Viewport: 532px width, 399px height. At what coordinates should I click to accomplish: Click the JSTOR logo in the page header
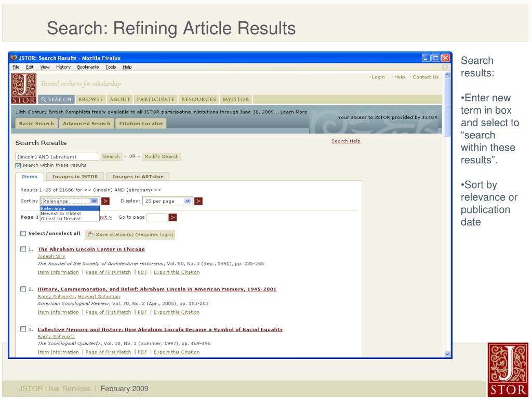(24, 88)
